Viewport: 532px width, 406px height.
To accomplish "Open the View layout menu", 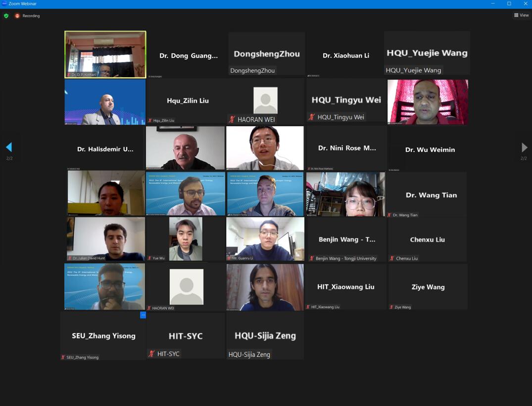I will [x=521, y=15].
